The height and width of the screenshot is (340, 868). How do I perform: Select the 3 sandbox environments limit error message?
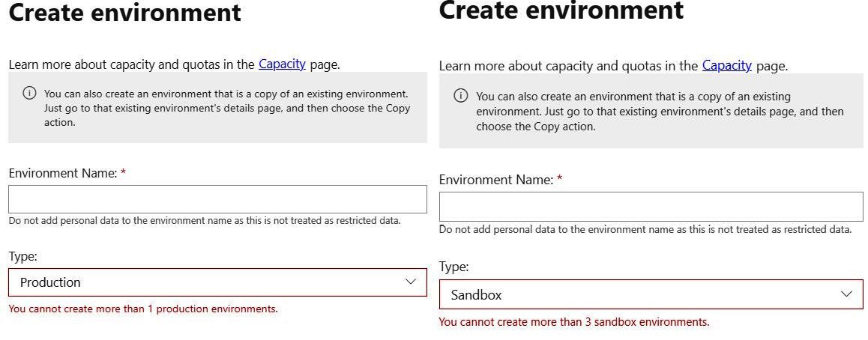[574, 322]
